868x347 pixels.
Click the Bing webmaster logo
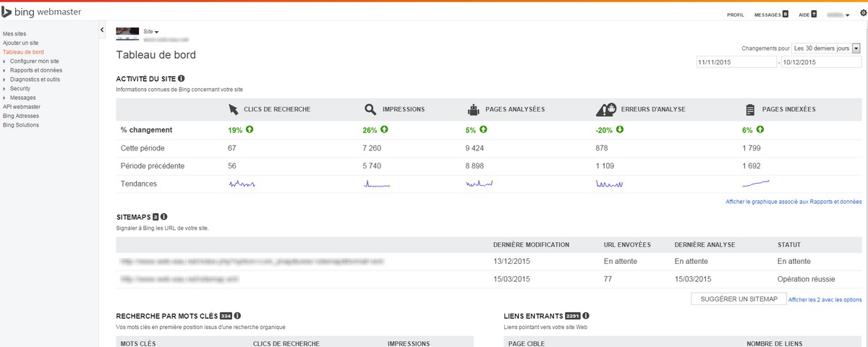click(42, 12)
